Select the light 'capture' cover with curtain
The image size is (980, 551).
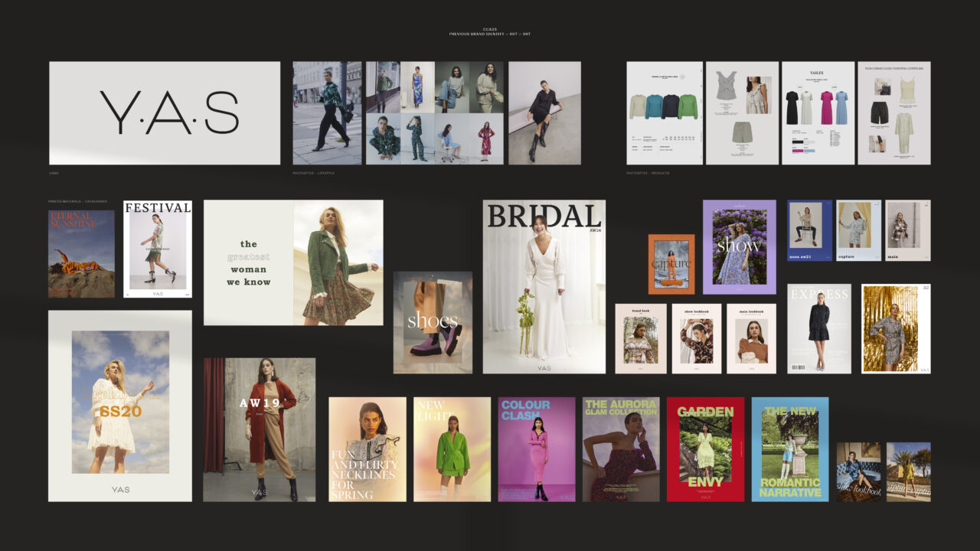[859, 230]
